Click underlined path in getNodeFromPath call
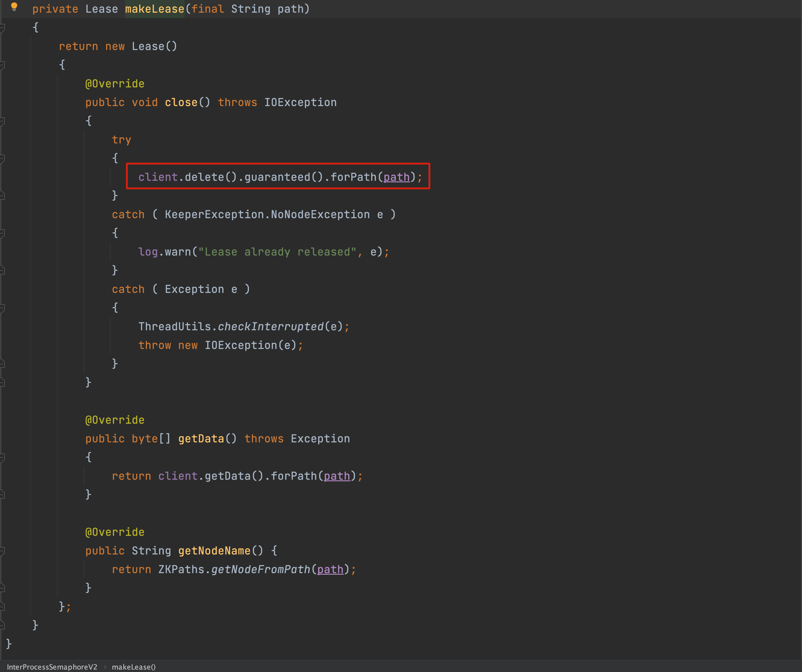802x672 pixels. 330,570
